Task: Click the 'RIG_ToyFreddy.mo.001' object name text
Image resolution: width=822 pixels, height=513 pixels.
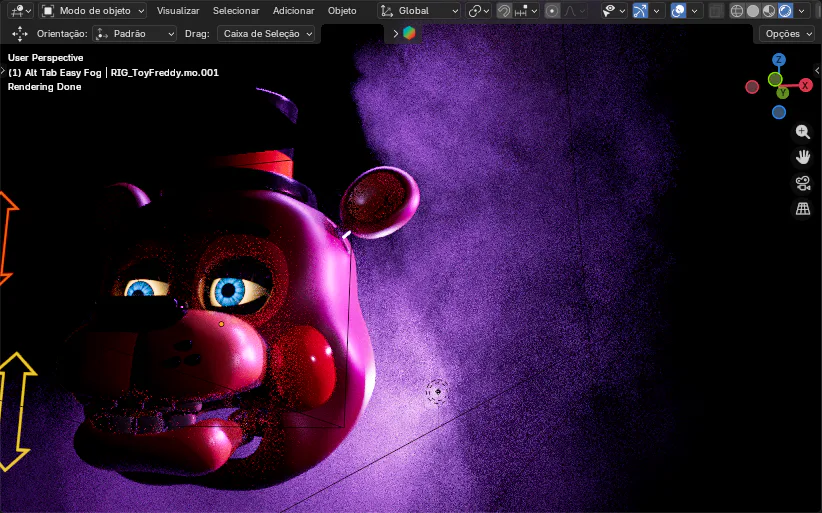Action: click(x=165, y=73)
